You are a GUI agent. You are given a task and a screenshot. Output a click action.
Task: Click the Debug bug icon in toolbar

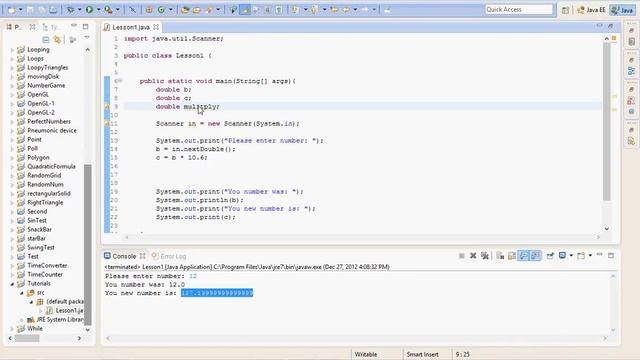click(x=70, y=9)
